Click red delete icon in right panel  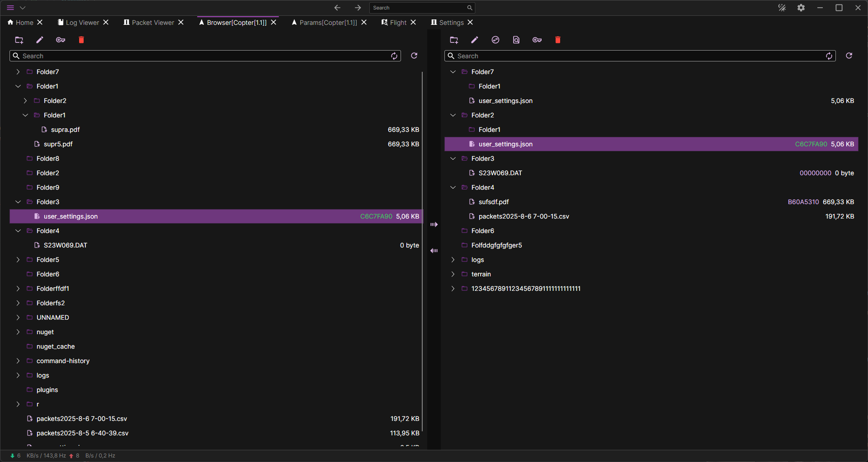pyautogui.click(x=557, y=40)
